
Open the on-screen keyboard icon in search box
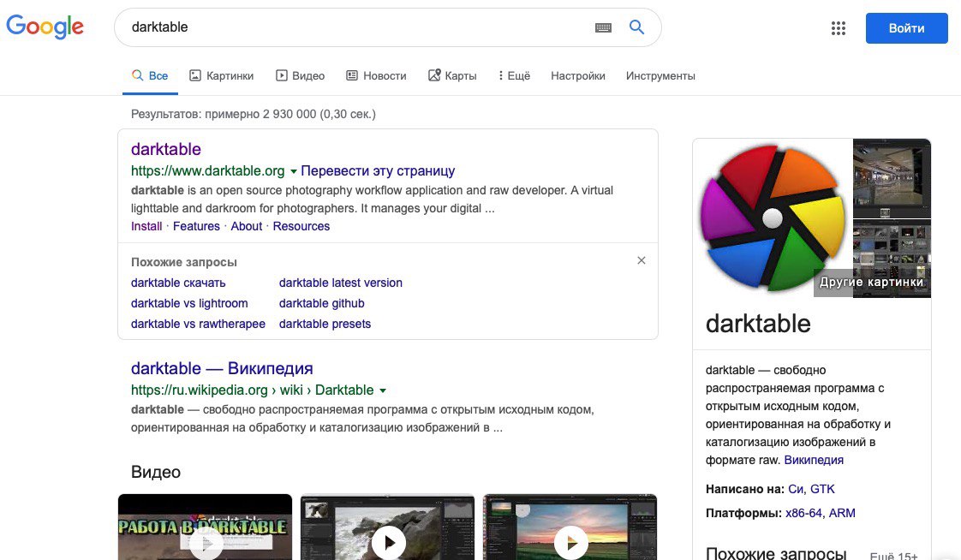click(603, 27)
